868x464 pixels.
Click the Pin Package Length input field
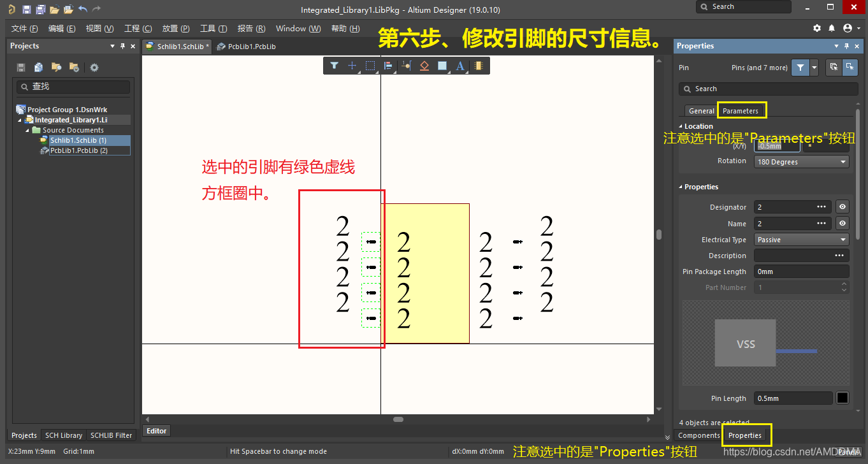pyautogui.click(x=801, y=272)
